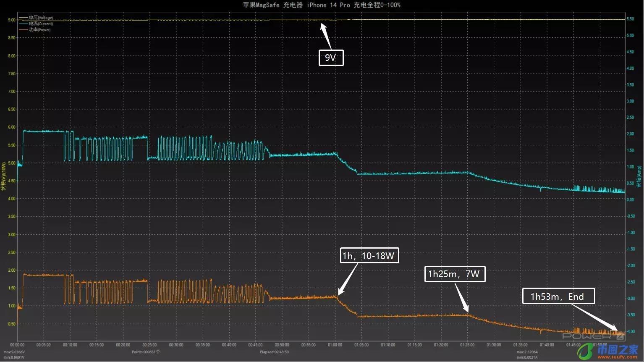Click the 9.00 value on voltage axis
The height and width of the screenshot is (362, 644).
point(12,20)
